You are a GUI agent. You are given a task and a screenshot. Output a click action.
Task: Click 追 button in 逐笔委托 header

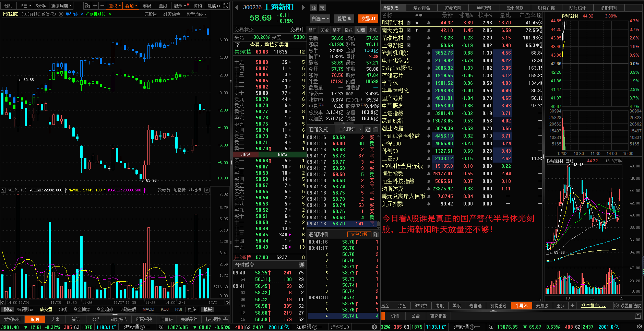point(368,129)
